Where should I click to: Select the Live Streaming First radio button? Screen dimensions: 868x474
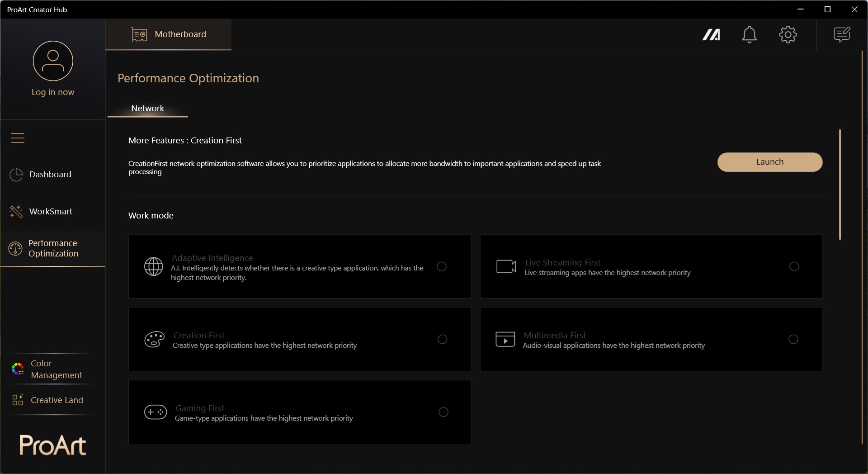click(x=794, y=266)
